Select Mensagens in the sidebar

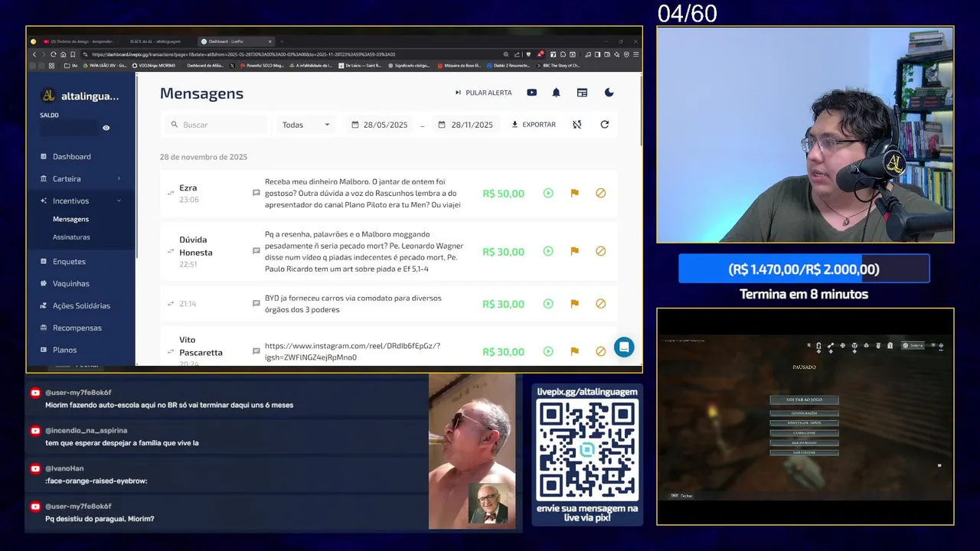(70, 220)
